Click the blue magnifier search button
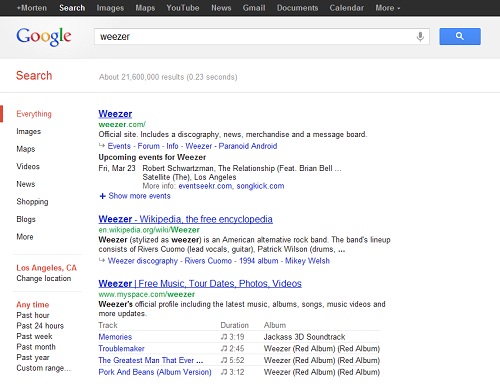Screen dimensions: 500x387 pyautogui.click(x=460, y=36)
